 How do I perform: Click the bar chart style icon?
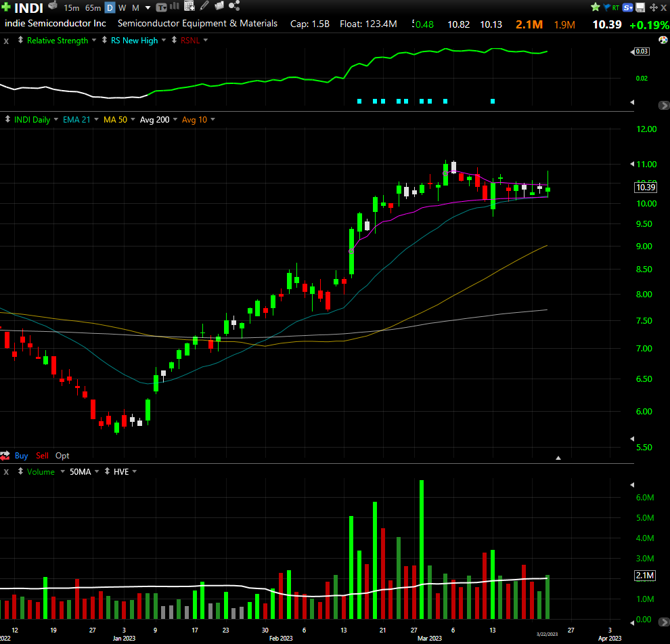(175, 6)
